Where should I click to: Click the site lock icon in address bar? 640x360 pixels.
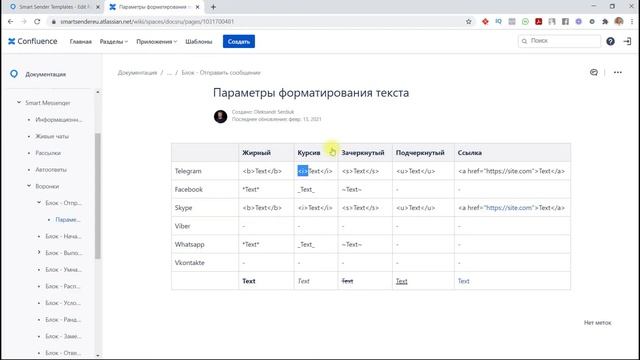point(53,22)
